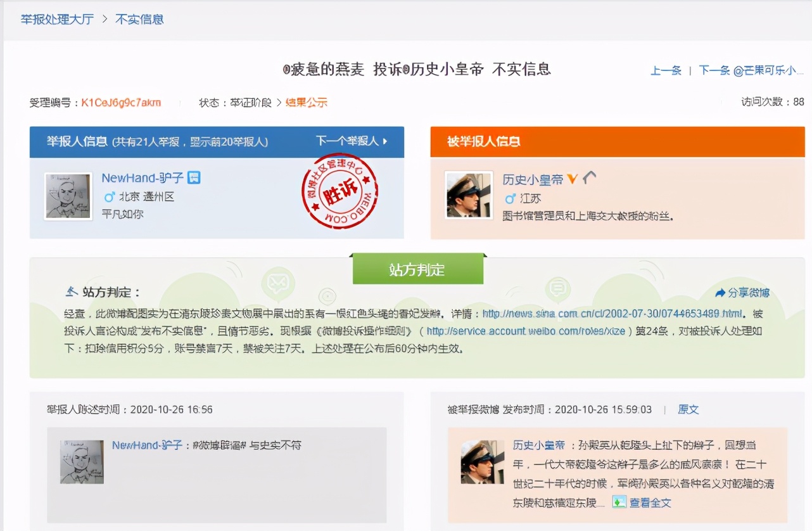This screenshot has height=531, width=812.
Task: Open 举报处理大厅 breadcrumb link
Action: (x=57, y=19)
